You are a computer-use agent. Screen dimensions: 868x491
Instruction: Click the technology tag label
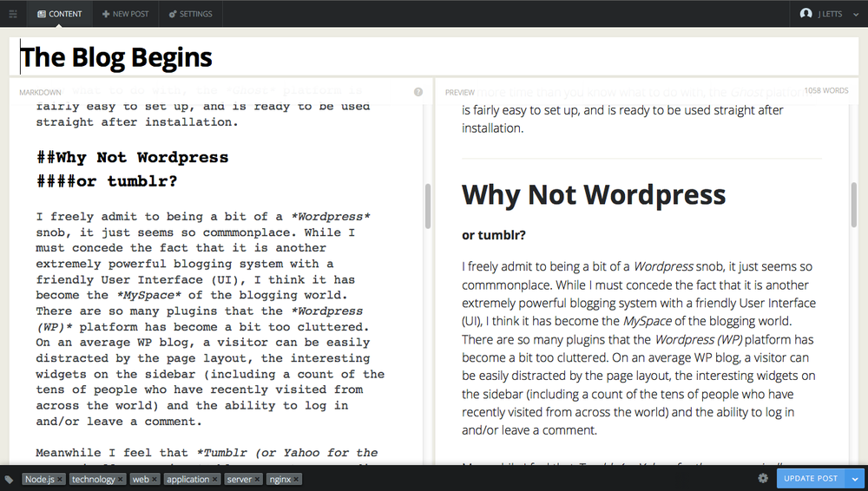(93, 480)
